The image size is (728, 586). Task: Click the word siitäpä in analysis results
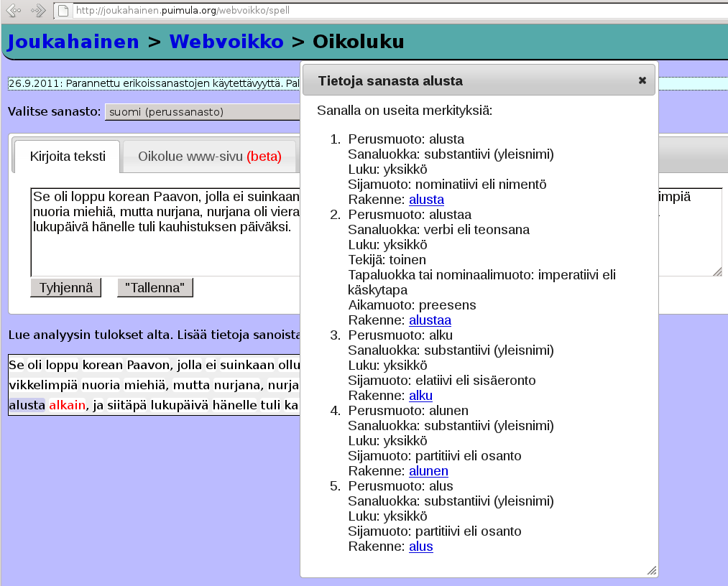tap(126, 405)
